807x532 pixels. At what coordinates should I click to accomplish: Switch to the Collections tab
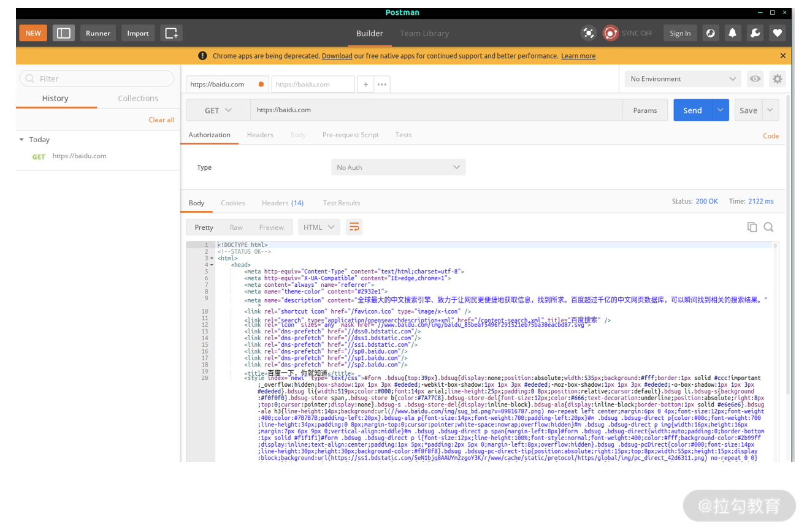point(138,98)
